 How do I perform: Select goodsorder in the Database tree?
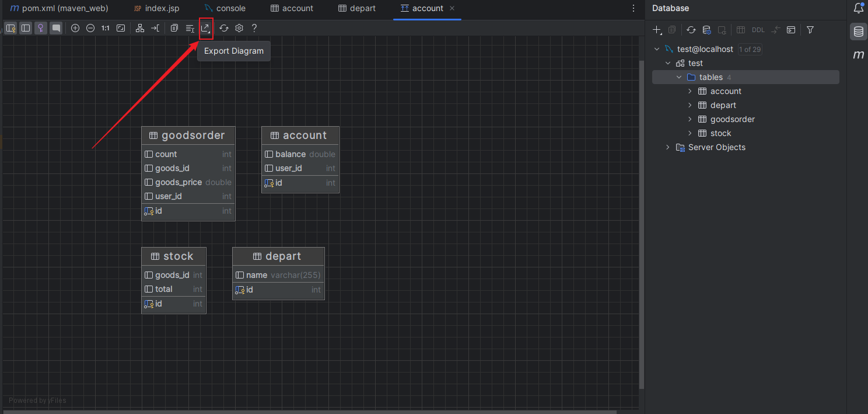coord(732,119)
